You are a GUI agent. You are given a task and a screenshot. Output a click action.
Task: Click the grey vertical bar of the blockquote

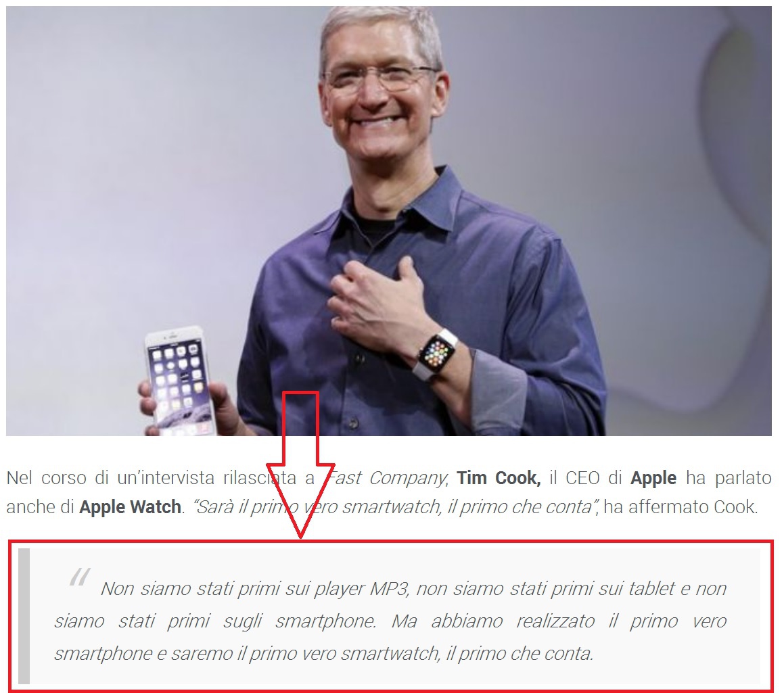pyautogui.click(x=24, y=616)
